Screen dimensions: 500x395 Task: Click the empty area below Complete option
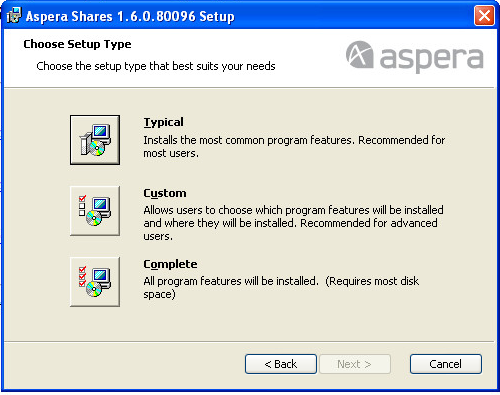(250, 323)
